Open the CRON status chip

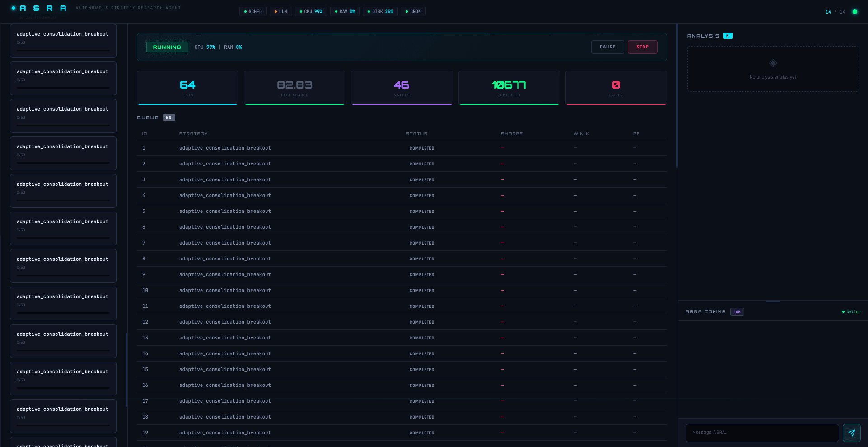point(413,12)
